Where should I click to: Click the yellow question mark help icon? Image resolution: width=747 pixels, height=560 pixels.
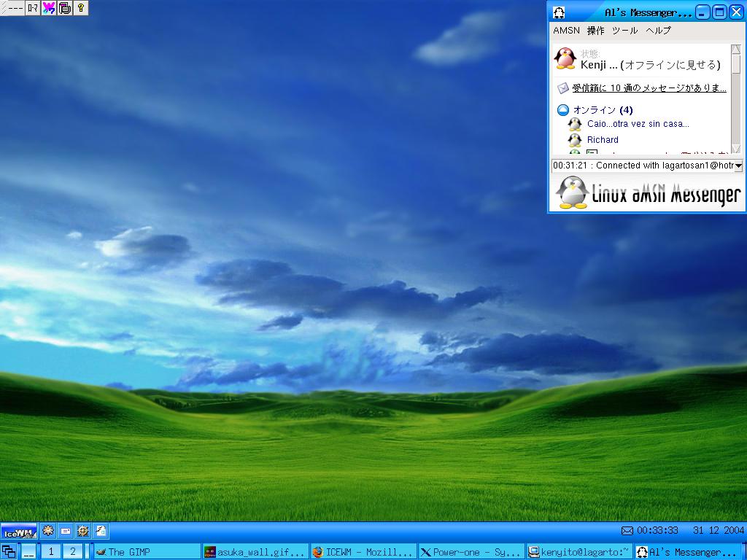80,8
